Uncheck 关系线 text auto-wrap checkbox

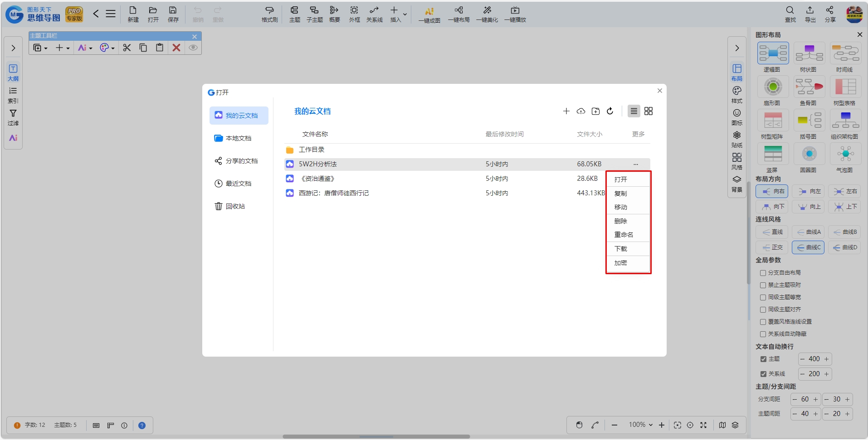[x=763, y=374]
